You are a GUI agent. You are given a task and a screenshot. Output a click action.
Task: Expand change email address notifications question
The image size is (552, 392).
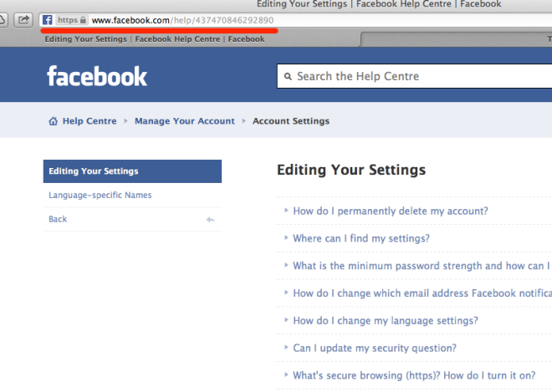click(422, 293)
